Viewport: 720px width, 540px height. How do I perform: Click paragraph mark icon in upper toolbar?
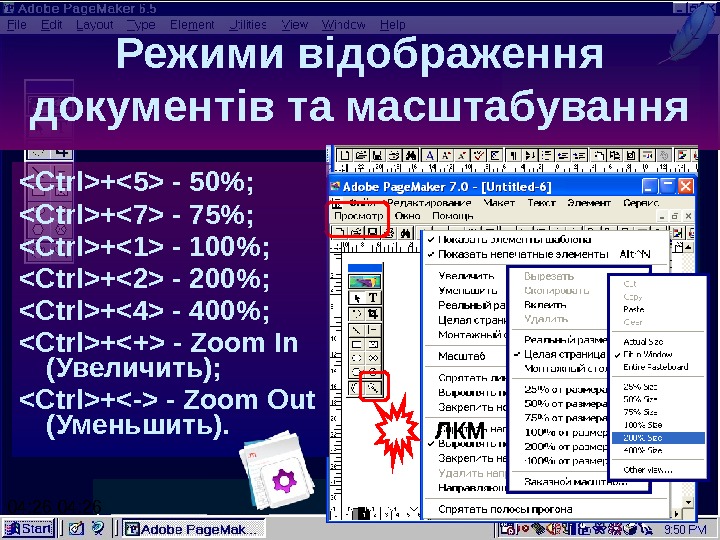point(514,155)
